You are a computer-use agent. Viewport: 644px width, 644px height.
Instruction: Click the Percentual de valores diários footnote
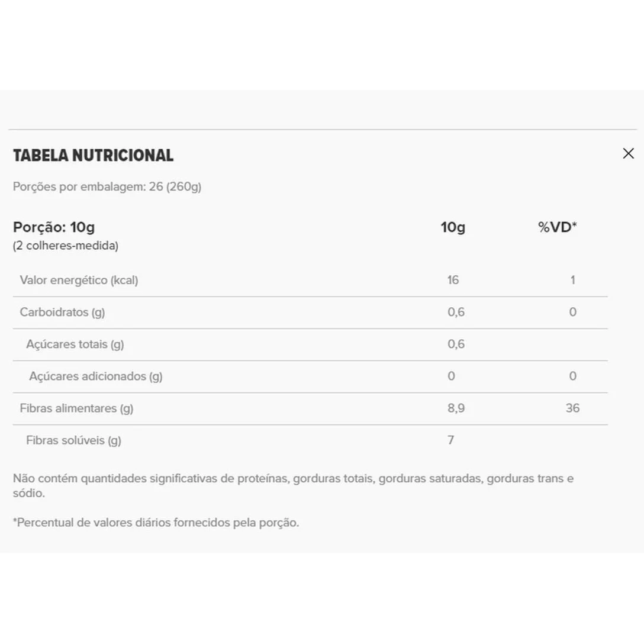coord(156,523)
